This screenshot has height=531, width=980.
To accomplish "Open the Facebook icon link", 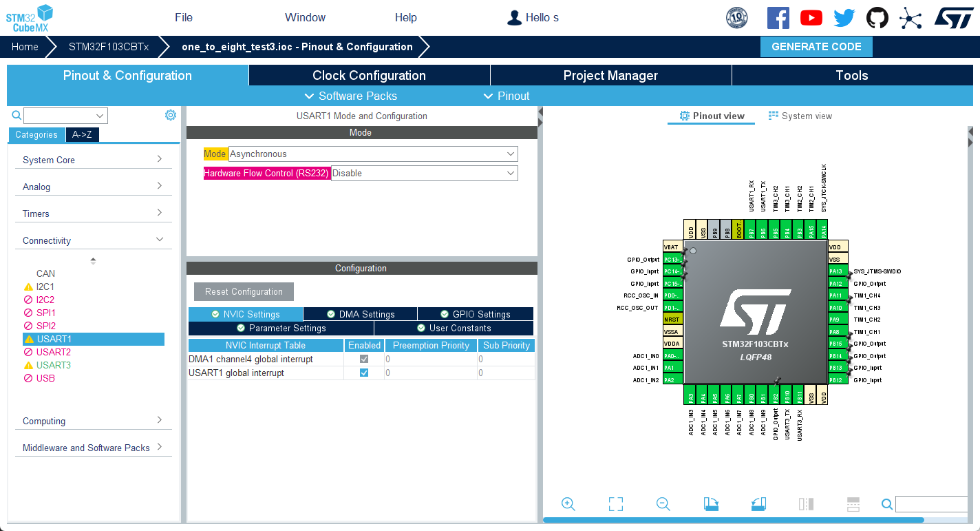I will pyautogui.click(x=778, y=18).
